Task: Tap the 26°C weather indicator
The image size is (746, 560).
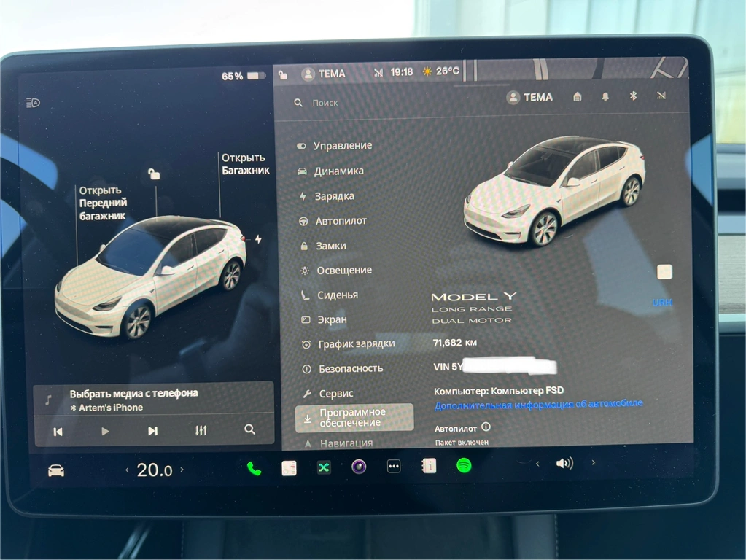Action: coord(441,71)
